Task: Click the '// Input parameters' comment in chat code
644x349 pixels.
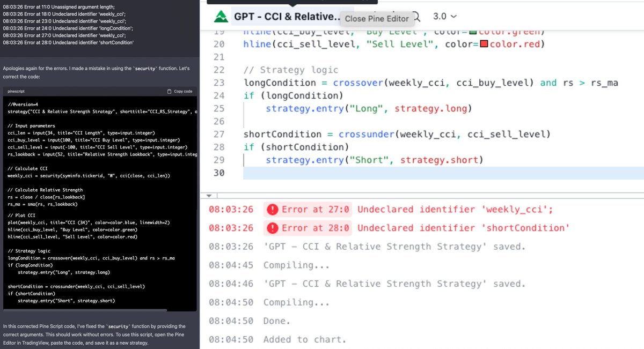Action: tap(31, 125)
